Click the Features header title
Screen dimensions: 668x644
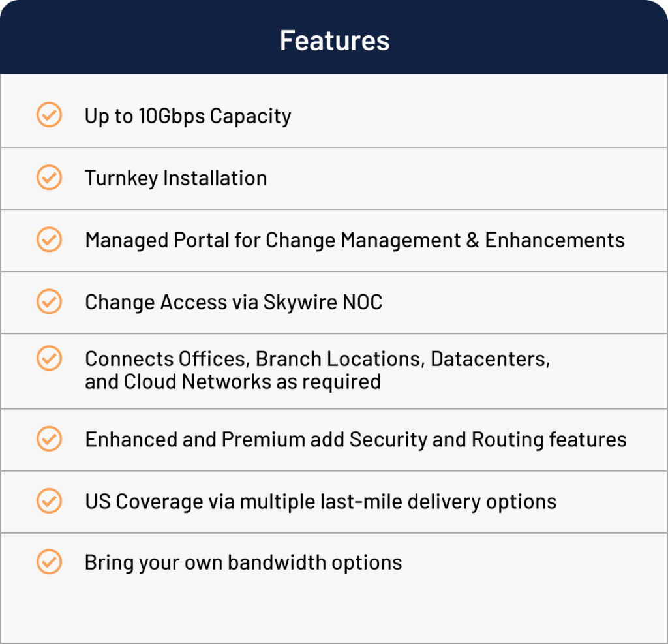[x=335, y=41]
